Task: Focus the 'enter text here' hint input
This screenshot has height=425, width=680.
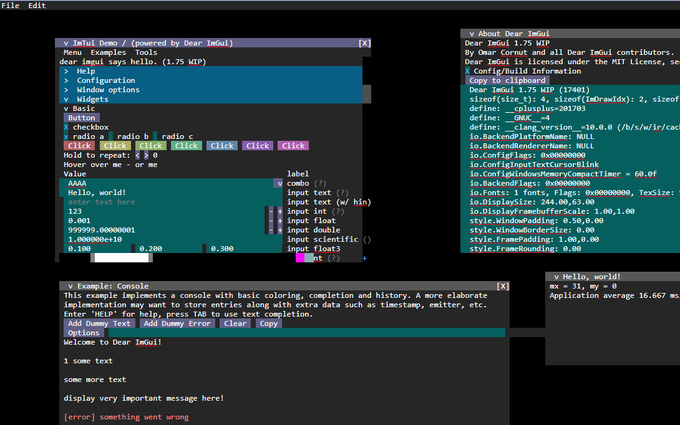Action: [171, 202]
